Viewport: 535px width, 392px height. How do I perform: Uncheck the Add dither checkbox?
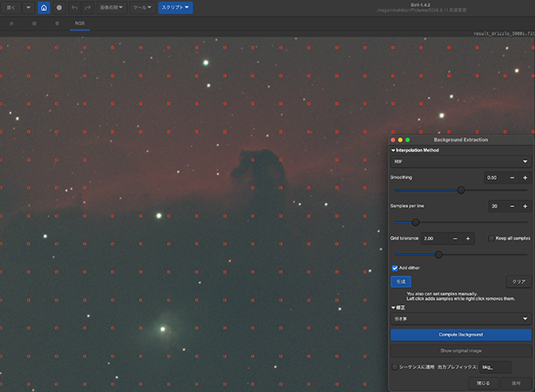coord(394,268)
